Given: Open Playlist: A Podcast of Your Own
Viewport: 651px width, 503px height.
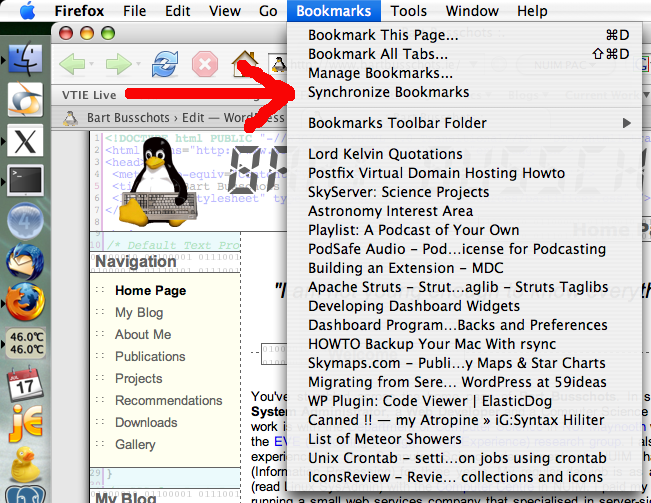Looking at the screenshot, I should point(465,230).
